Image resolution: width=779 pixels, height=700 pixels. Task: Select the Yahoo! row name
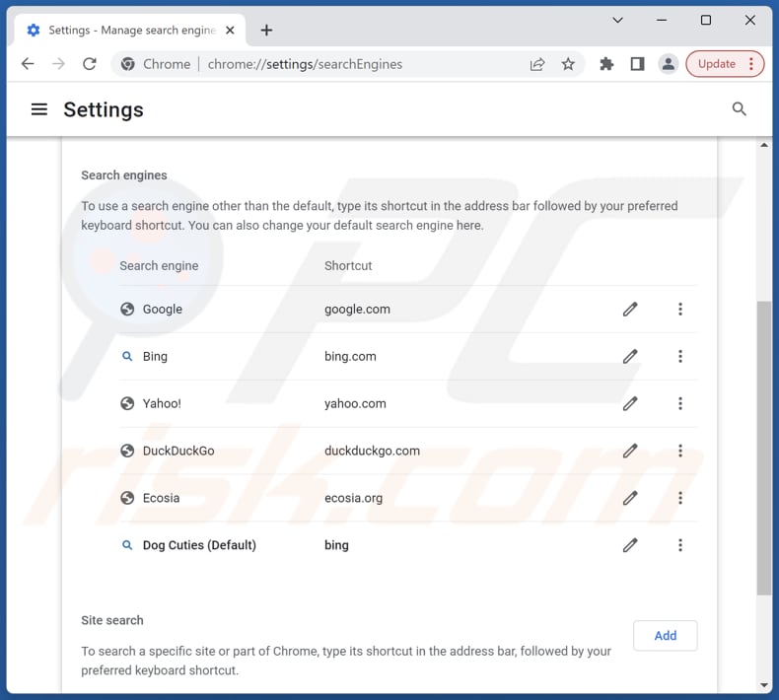[x=162, y=403]
